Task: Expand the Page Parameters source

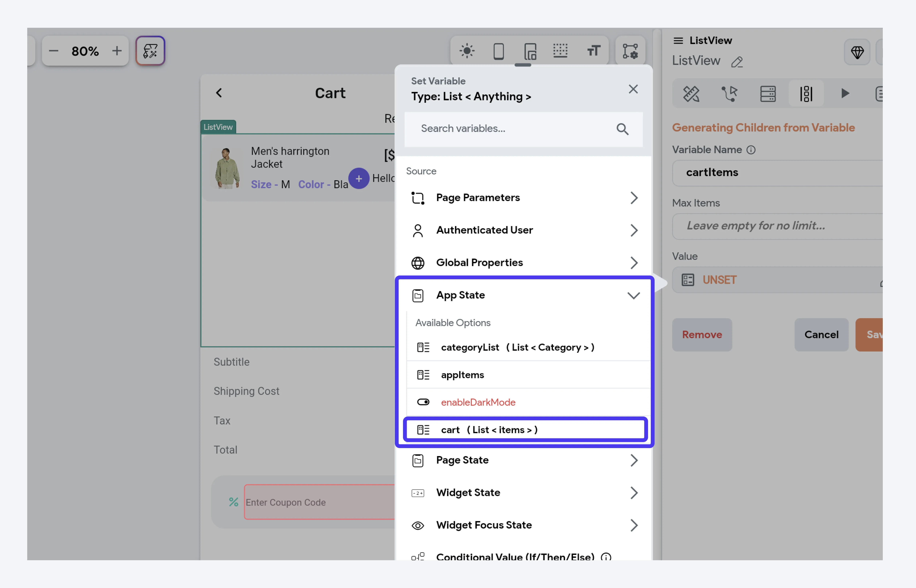Action: coord(524,198)
